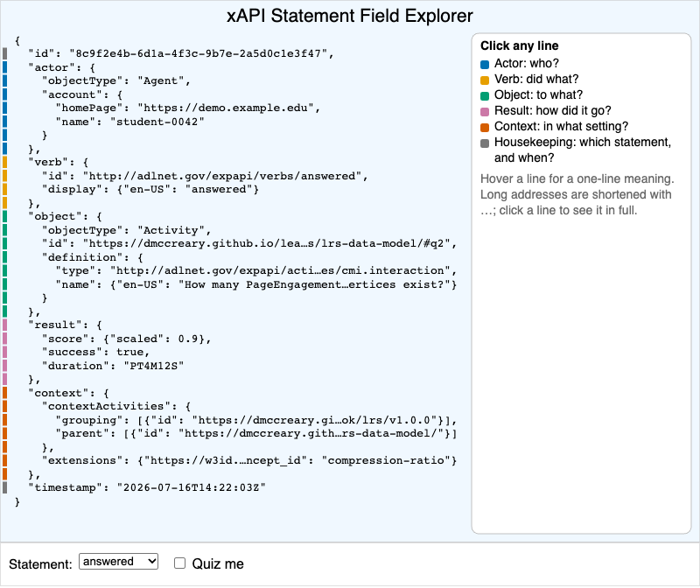The height and width of the screenshot is (588, 700).
Task: Click the "objectType": "Activity" line
Action: pyautogui.click(x=126, y=230)
